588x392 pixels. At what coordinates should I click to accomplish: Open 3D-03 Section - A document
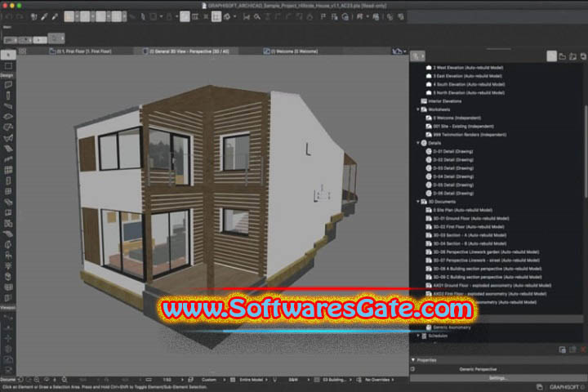pyautogui.click(x=470, y=235)
